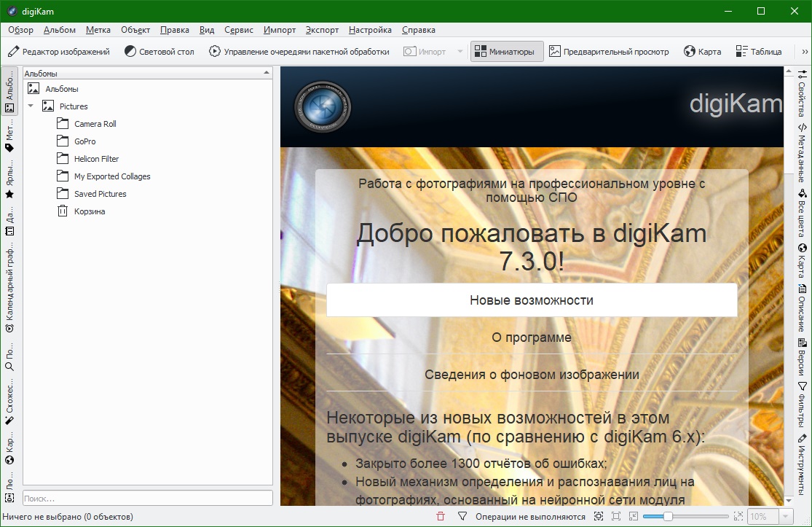Expand hidden toolbar items chevron
This screenshot has height=527, width=812.
click(x=804, y=51)
